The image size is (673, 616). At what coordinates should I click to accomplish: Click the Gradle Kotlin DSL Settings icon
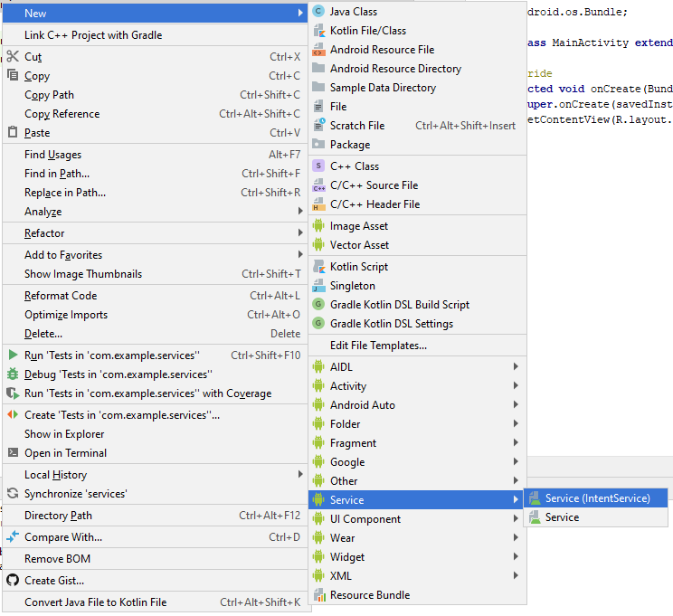[x=318, y=324]
